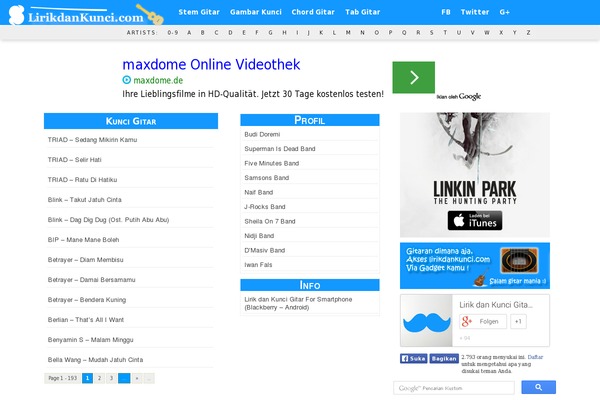Open TRIAD – Sedang Mikirin Kamu

tap(92, 140)
